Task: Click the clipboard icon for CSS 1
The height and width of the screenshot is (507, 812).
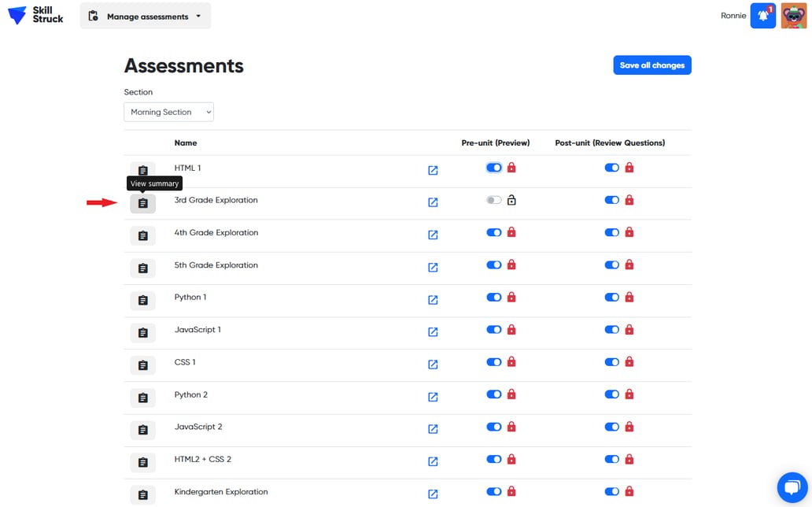Action: click(142, 365)
